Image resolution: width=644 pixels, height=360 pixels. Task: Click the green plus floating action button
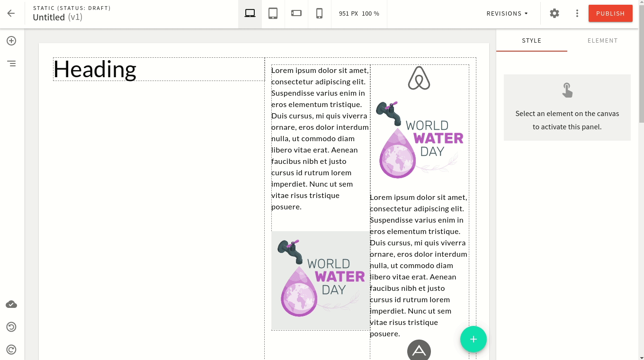point(473,339)
